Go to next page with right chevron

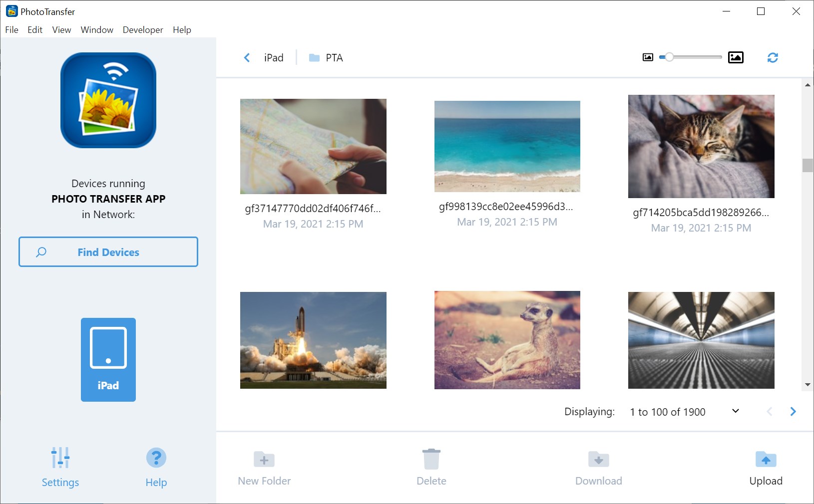(x=793, y=411)
